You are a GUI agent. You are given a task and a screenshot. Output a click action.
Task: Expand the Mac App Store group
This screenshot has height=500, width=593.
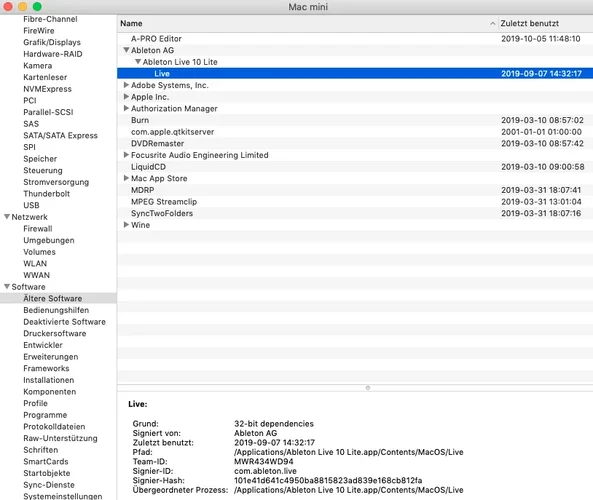click(x=126, y=178)
